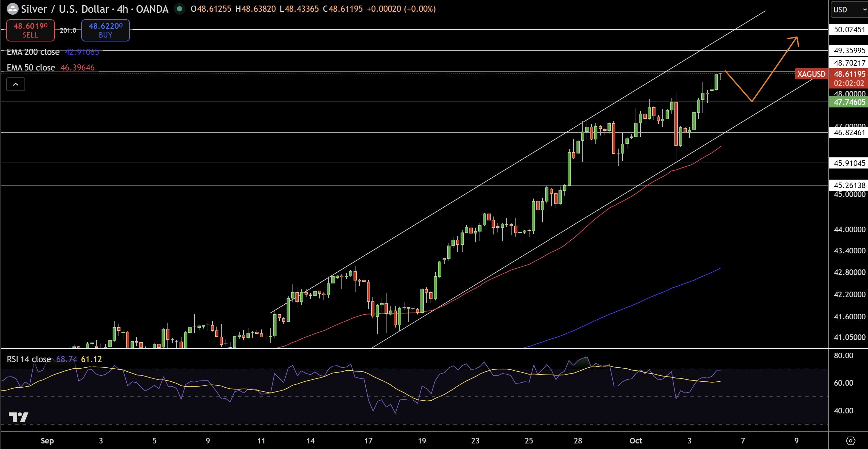The height and width of the screenshot is (449, 868).
Task: Click the Oct marker on time axis
Action: [x=636, y=441]
